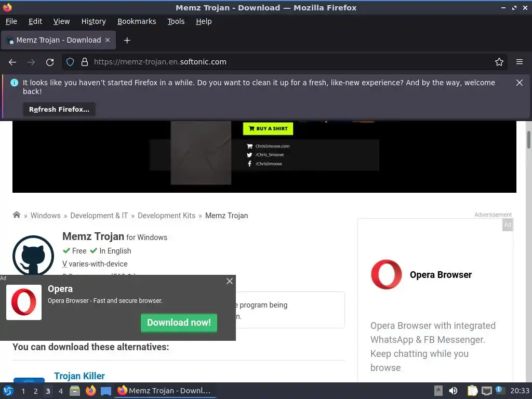Click the green Download now! button
Image resolution: width=532 pixels, height=399 pixels.
tap(179, 323)
